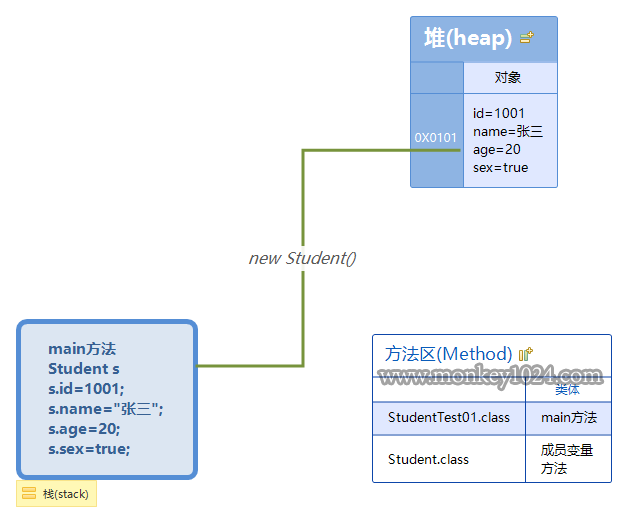Click the s.name="张三"; line
The width and height of the screenshot is (627, 523).
pyautogui.click(x=106, y=409)
